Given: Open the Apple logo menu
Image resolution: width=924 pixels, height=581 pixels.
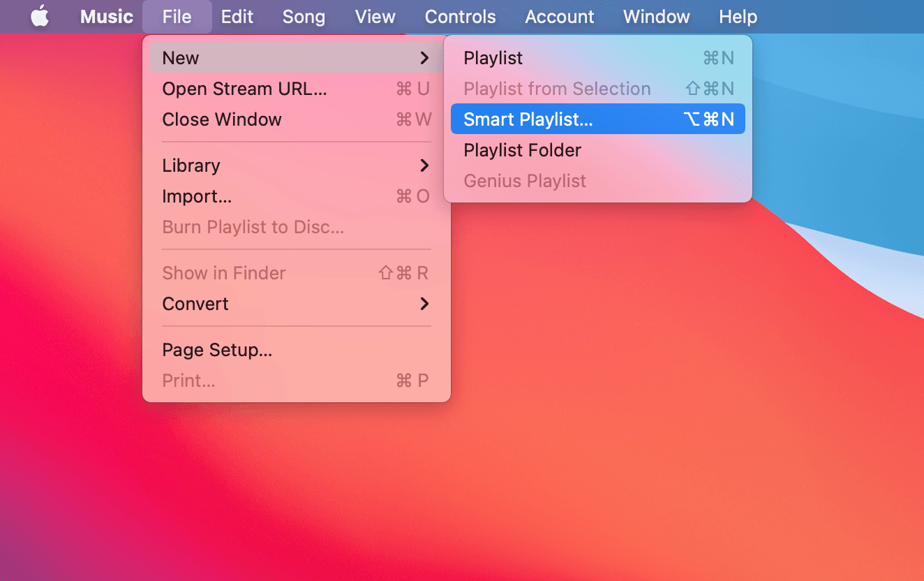Looking at the screenshot, I should click(40, 17).
